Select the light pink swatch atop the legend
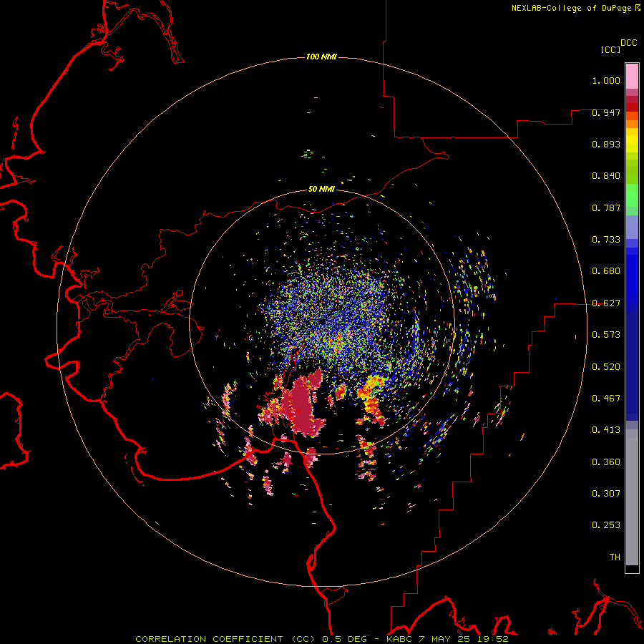This screenshot has height=644, width=644. [x=632, y=77]
